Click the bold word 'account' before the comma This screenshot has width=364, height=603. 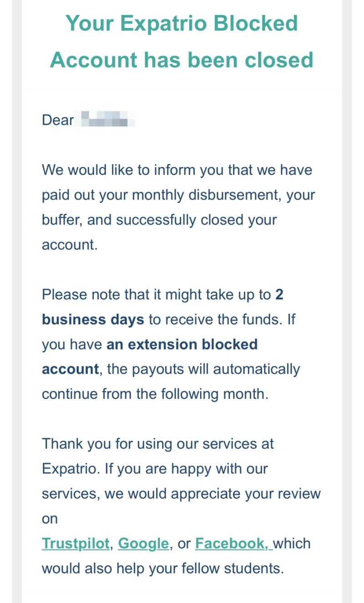pyautogui.click(x=70, y=369)
